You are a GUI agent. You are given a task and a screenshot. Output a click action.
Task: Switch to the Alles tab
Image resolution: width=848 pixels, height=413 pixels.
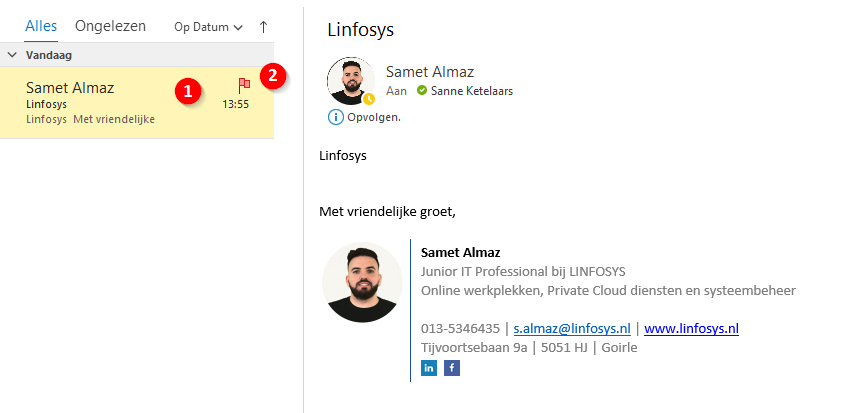[x=41, y=27]
